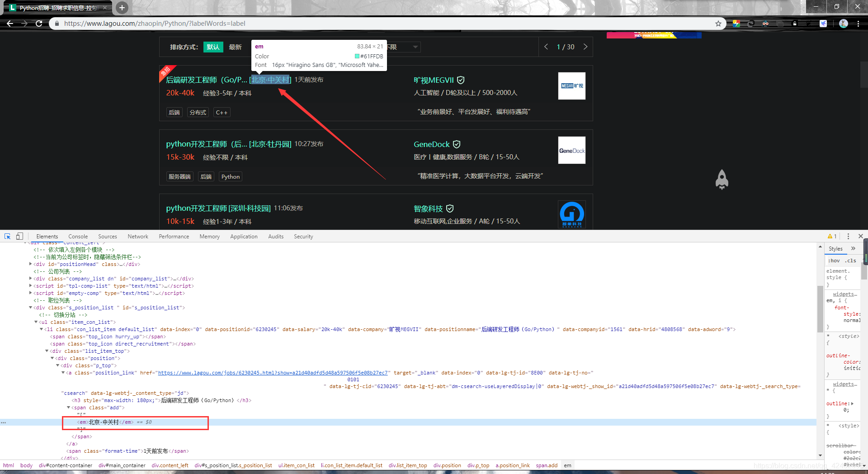Collapse the li con_list_item node
Viewport: 868px width, 474px height.
tap(42, 329)
